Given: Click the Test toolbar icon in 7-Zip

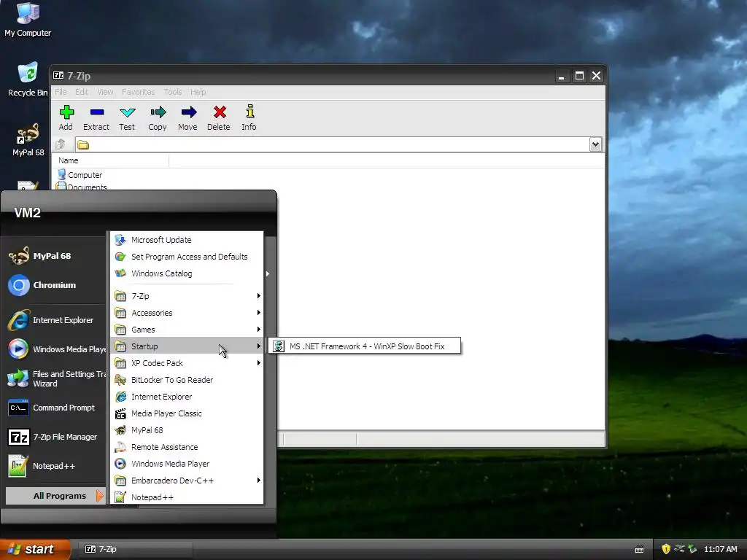Looking at the screenshot, I should [x=127, y=117].
